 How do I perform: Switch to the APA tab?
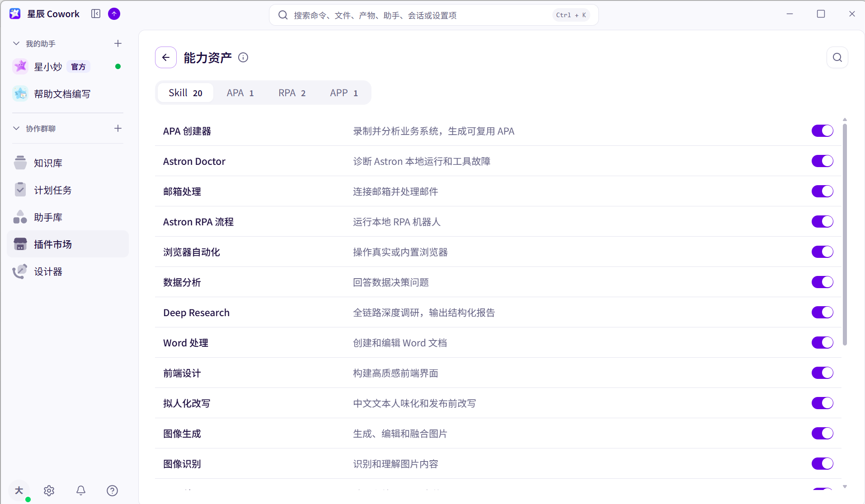point(240,93)
